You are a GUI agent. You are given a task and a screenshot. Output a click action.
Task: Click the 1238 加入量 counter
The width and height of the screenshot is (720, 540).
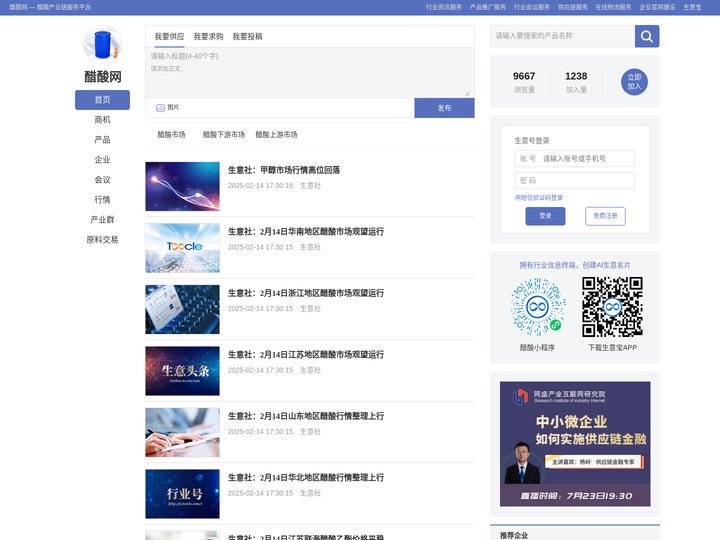[576, 82]
